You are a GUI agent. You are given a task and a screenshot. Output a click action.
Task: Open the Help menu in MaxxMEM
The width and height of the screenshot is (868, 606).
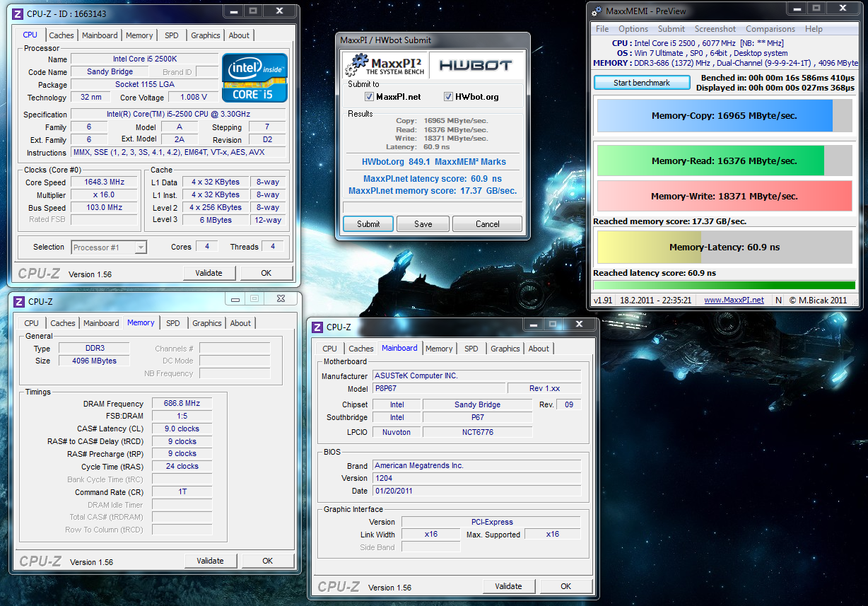click(814, 29)
